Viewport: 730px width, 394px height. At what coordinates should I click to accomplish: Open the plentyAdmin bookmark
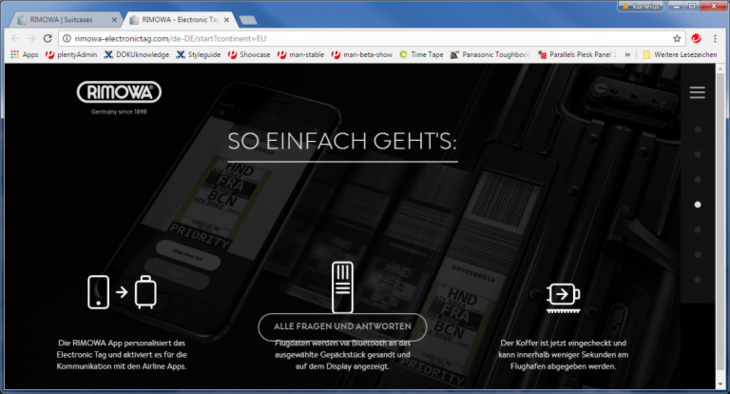point(71,54)
